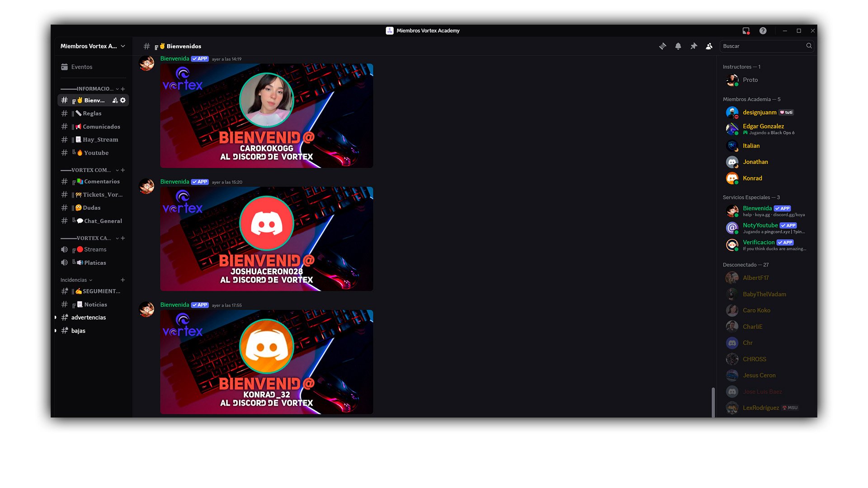Edit Bienvenidos channel settings gear

tap(123, 100)
